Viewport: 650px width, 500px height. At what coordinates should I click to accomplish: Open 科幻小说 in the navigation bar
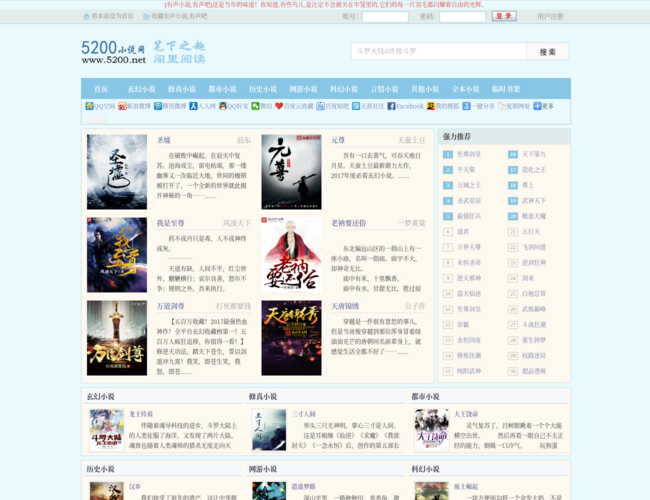344,89
